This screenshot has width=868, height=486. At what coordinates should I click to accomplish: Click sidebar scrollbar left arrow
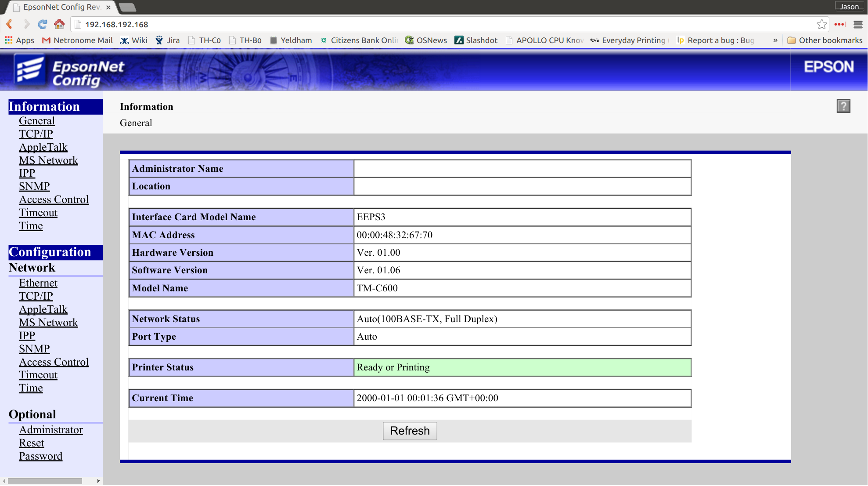tap(4, 481)
